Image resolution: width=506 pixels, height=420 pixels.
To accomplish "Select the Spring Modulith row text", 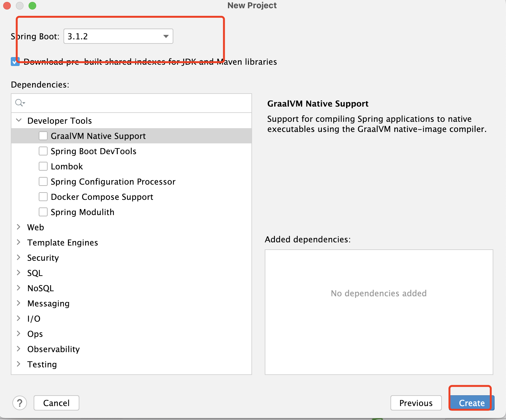I will (x=83, y=212).
